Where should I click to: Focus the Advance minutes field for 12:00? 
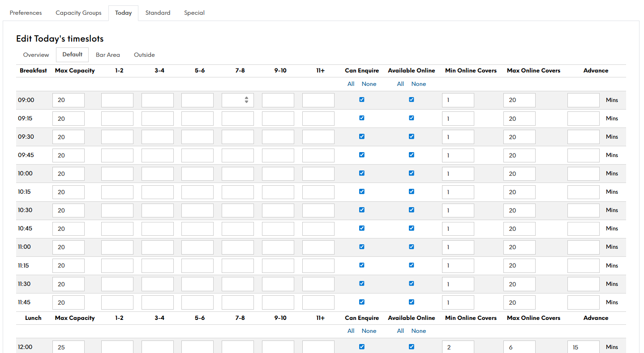(583, 347)
